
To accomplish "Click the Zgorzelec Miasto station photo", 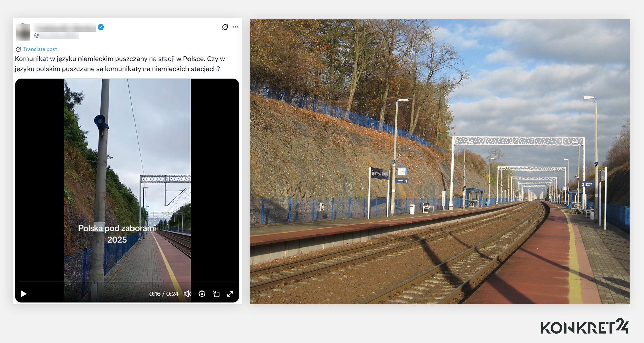I will tap(439, 162).
